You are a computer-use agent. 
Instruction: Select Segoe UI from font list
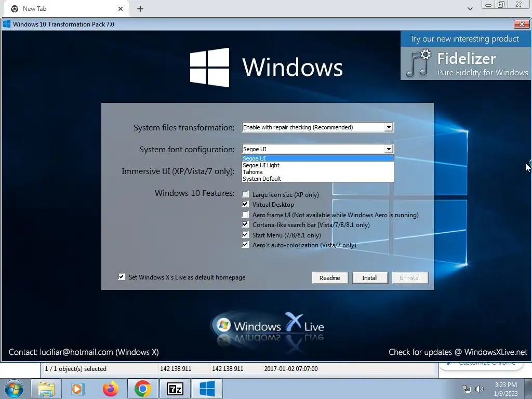point(317,158)
